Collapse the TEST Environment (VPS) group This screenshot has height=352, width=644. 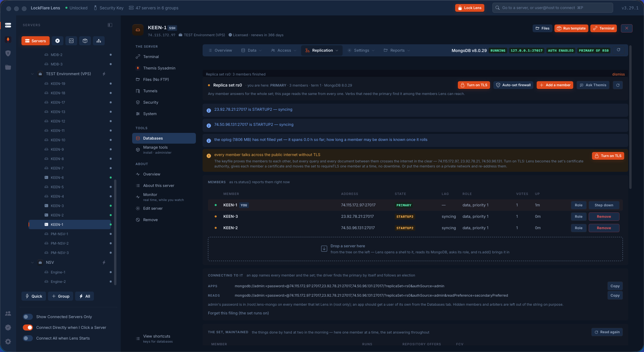(32, 74)
